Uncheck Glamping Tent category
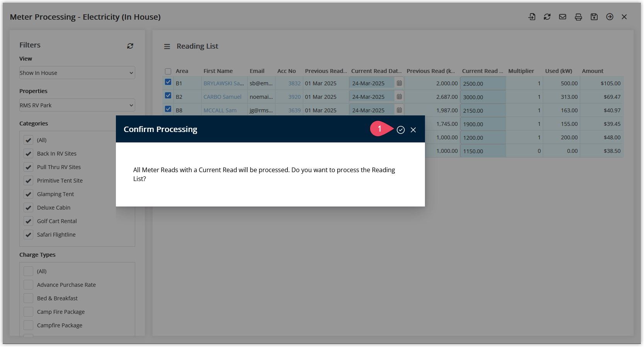 29,194
